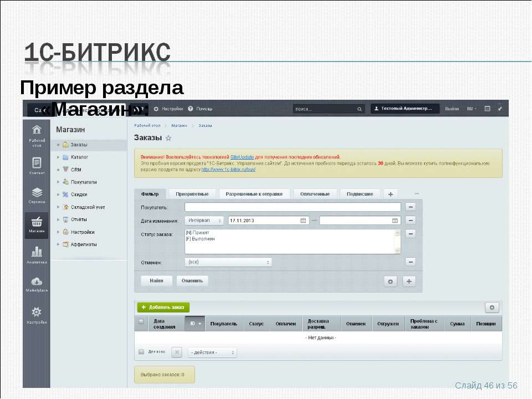Viewport: 532px width, 399px height.
Task: Click the Выйти link
Action: coord(452,109)
